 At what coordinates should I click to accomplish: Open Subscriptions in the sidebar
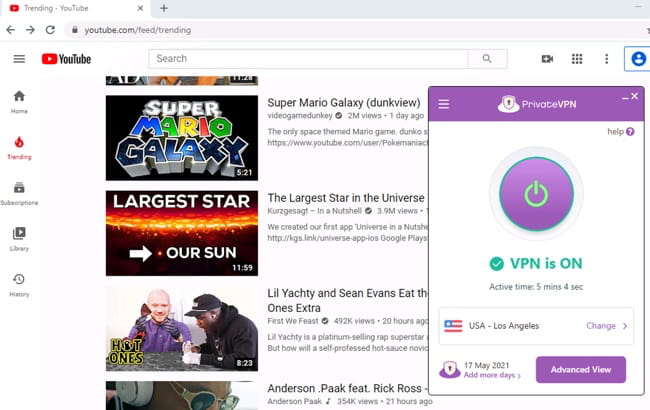[x=19, y=193]
